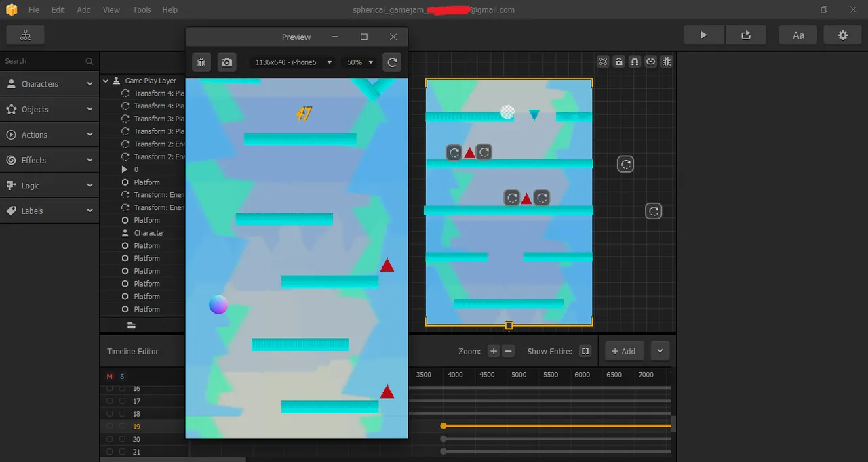868x462 pixels.
Task: Click the timeline vertical scrollbar
Action: click(x=673, y=424)
